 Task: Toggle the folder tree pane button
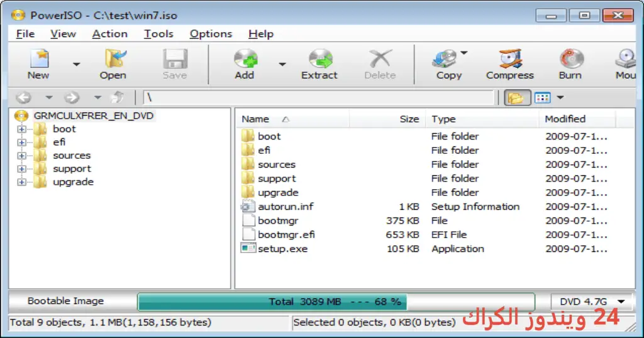[517, 97]
